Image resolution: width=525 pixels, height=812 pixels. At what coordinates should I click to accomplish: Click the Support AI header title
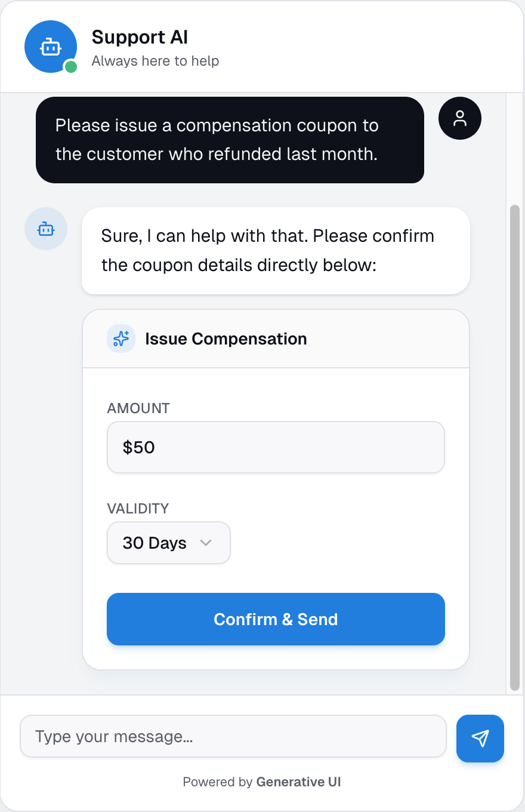pos(140,37)
